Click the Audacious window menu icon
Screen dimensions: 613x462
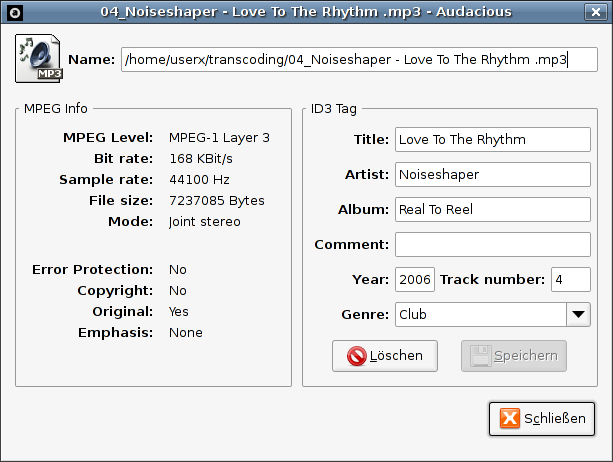point(15,13)
